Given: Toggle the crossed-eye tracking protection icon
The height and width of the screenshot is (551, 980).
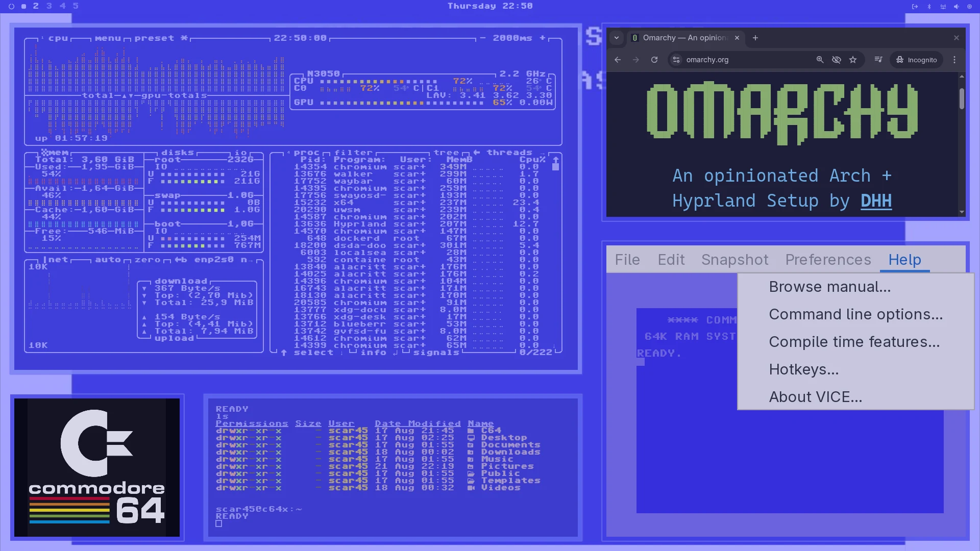Looking at the screenshot, I should pyautogui.click(x=836, y=60).
